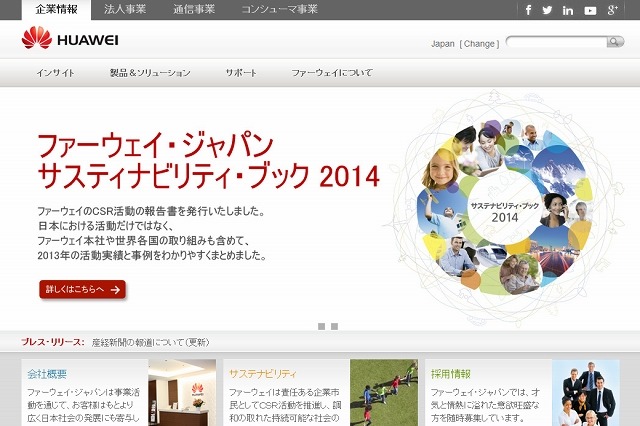Open Huawei's Facebook page icon

[x=528, y=10]
